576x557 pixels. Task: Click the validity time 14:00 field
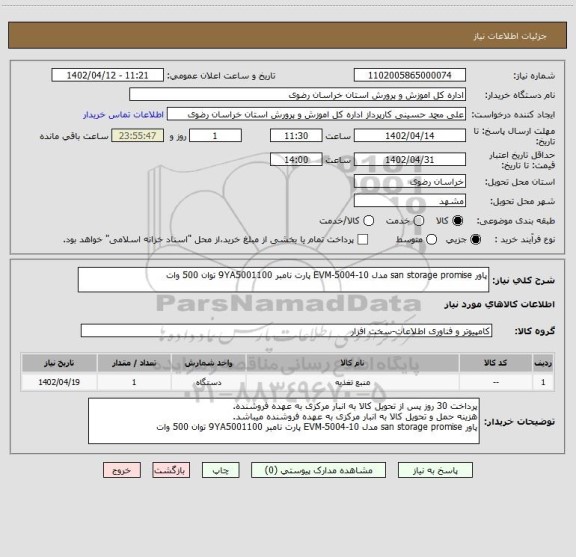pos(296,159)
